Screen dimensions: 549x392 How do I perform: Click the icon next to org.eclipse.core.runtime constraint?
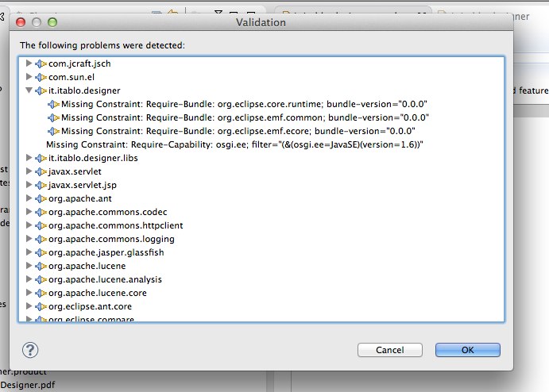[x=53, y=104]
